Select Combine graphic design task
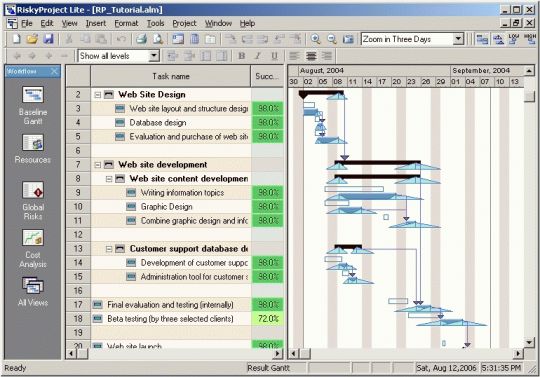Image resolution: width=540 pixels, height=377 pixels. click(x=194, y=221)
